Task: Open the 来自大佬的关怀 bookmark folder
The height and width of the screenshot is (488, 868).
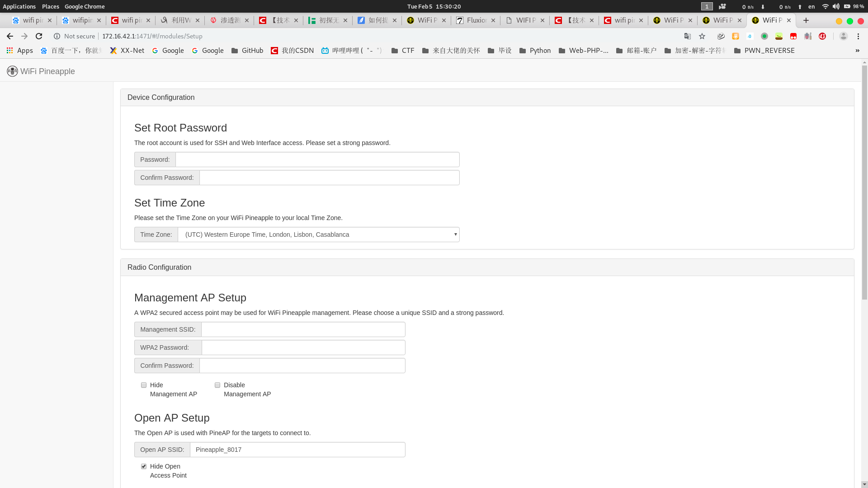Action: click(x=451, y=51)
